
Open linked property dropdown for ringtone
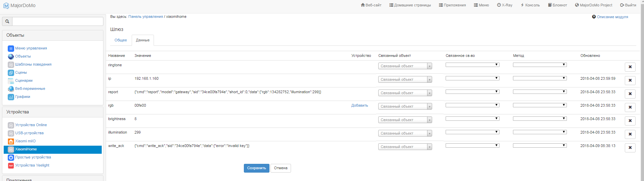point(472,65)
